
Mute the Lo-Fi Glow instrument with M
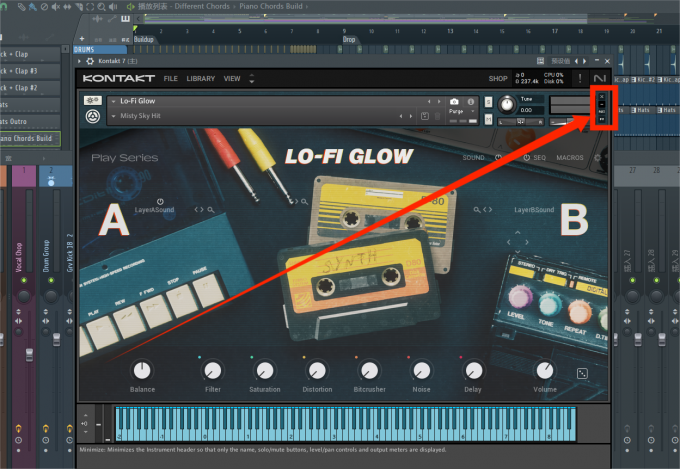tap(488, 118)
